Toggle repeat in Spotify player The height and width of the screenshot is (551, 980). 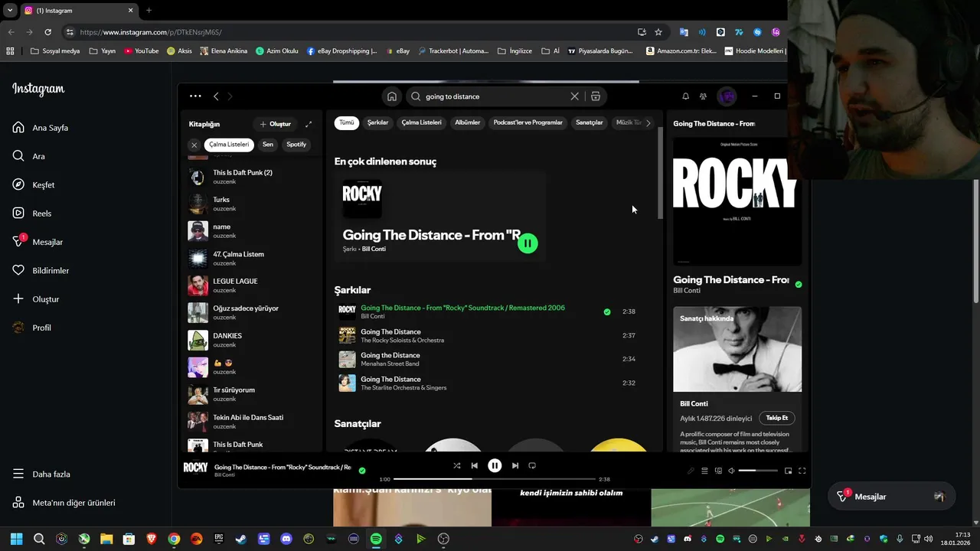click(x=532, y=465)
